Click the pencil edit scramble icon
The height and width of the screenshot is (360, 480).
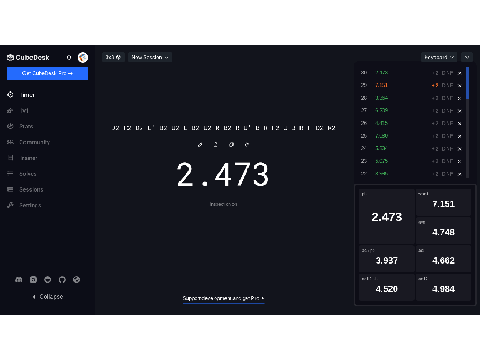(x=200, y=144)
